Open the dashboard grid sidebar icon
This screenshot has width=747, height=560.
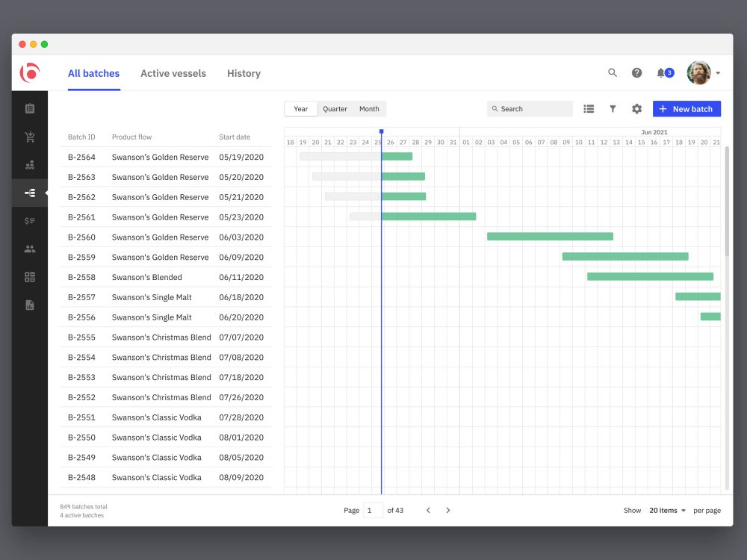tap(30, 277)
